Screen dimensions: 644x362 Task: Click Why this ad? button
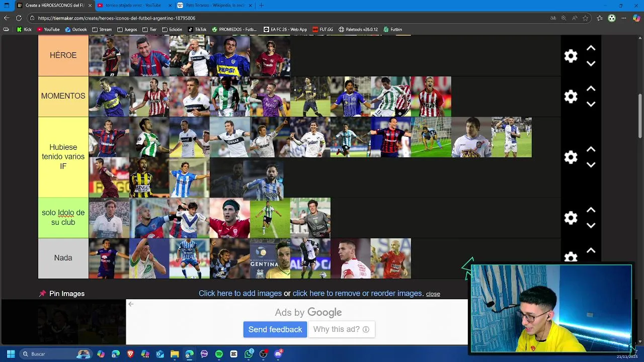point(341,329)
